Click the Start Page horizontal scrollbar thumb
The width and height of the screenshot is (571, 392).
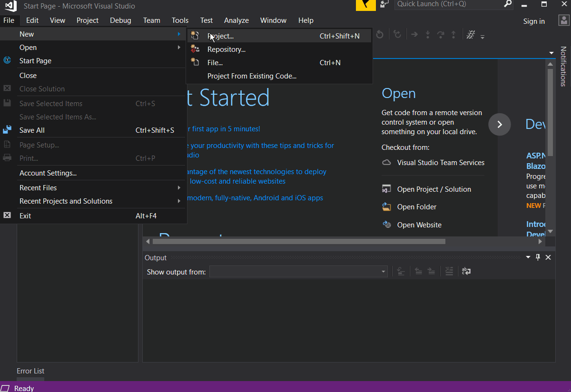[299, 241]
